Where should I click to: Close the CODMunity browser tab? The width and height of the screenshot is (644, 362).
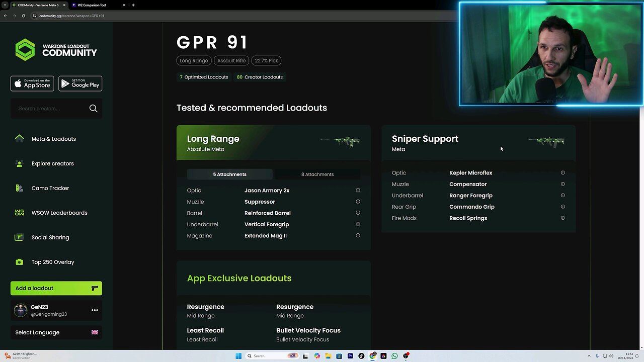coord(63,5)
